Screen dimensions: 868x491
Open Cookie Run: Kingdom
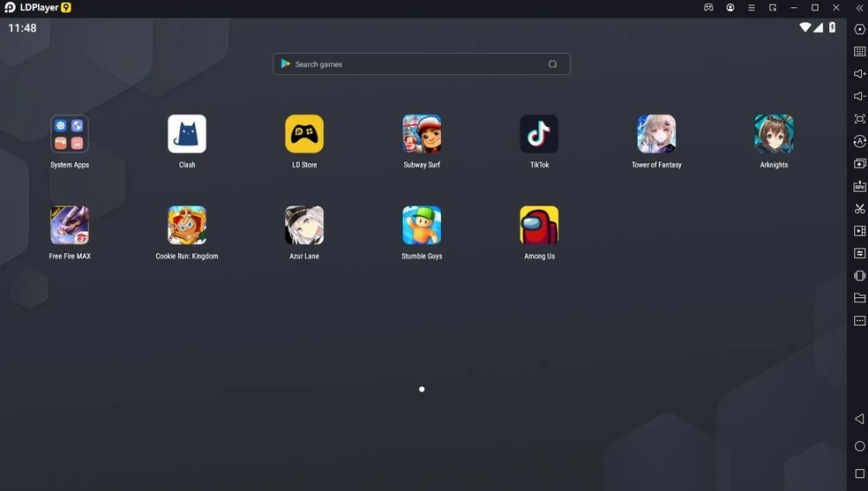point(186,225)
